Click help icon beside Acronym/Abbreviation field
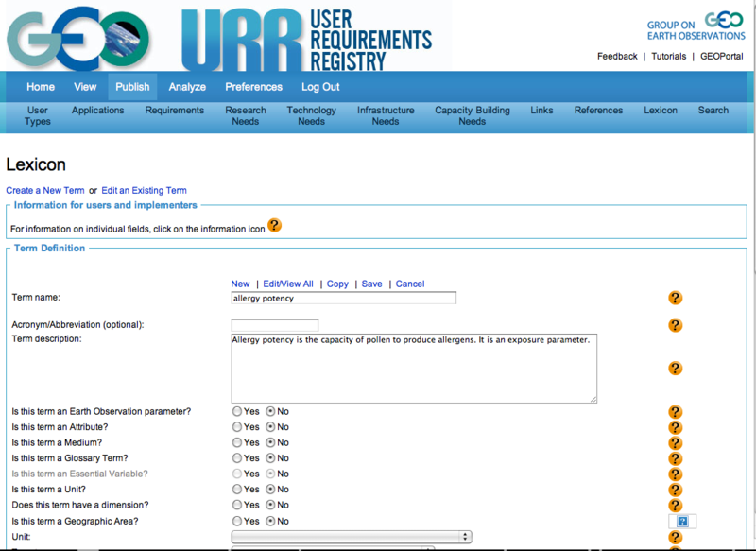Viewport: 756px width, 551px height. [x=675, y=325]
